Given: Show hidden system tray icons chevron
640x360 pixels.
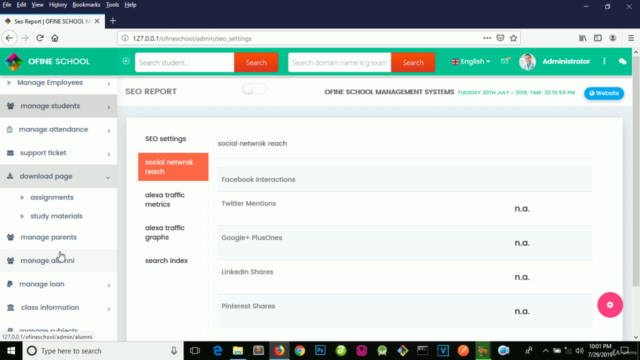Looking at the screenshot, I should [545, 351].
